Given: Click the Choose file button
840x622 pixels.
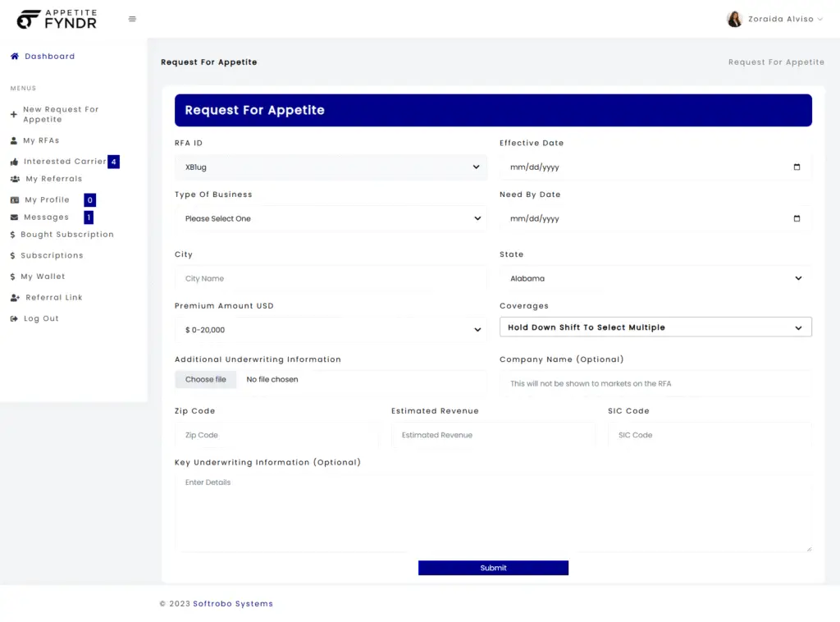Looking at the screenshot, I should point(206,379).
